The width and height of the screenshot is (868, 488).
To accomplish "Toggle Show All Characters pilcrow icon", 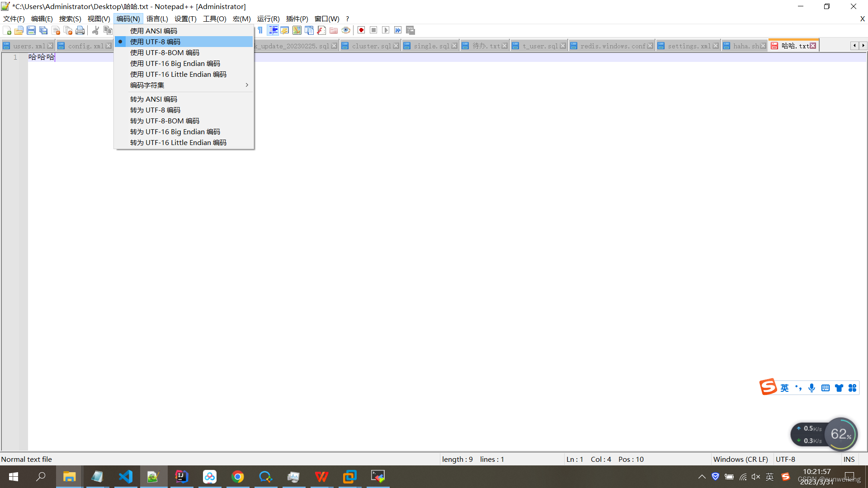I will (x=260, y=30).
